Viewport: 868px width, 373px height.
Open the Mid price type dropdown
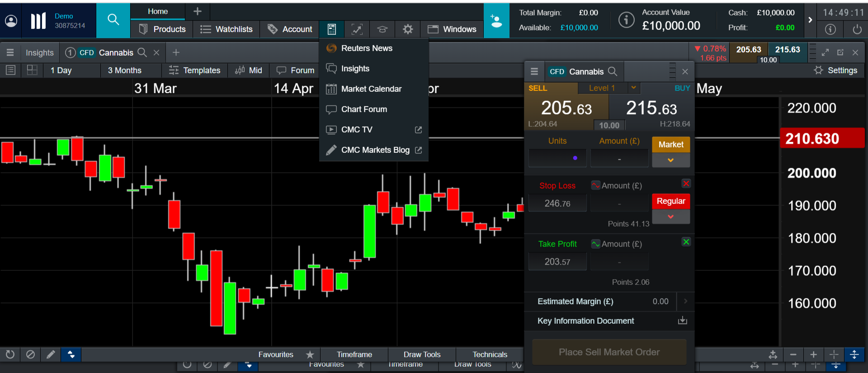248,70
